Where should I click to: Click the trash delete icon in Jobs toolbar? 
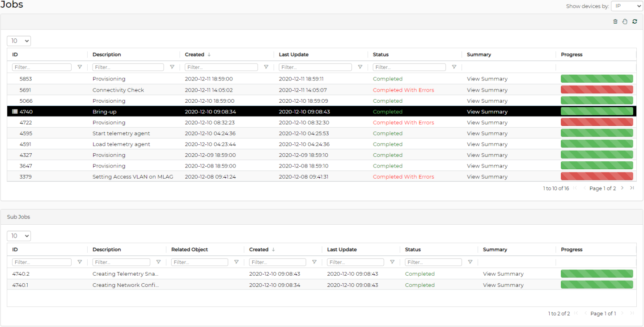[615, 21]
